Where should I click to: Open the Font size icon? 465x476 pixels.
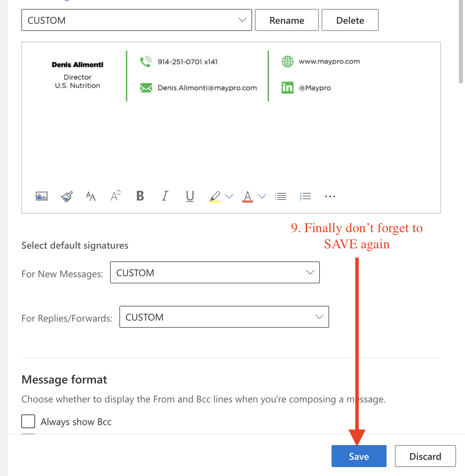[91, 196]
